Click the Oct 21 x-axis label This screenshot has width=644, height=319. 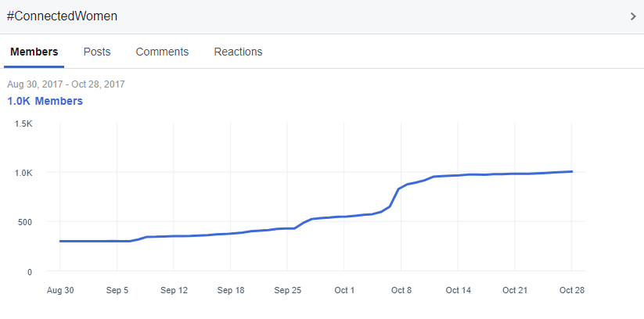[515, 290]
